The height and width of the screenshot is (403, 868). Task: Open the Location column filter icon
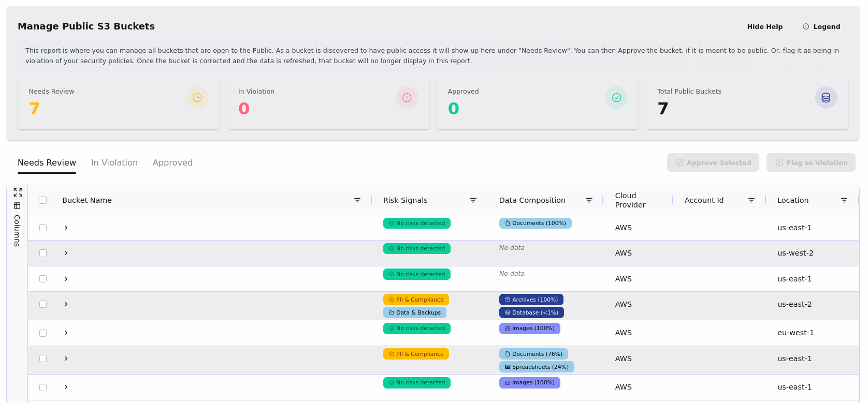pyautogui.click(x=844, y=200)
